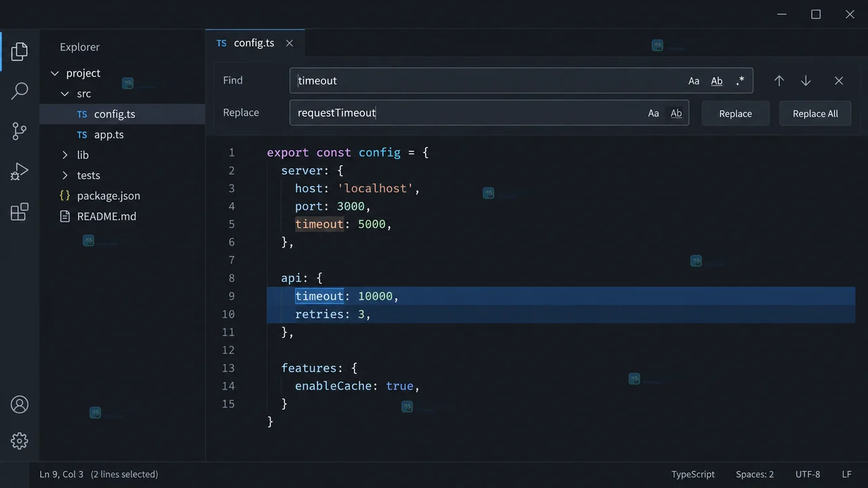
Task: Close the find and replace widget
Action: (x=839, y=81)
